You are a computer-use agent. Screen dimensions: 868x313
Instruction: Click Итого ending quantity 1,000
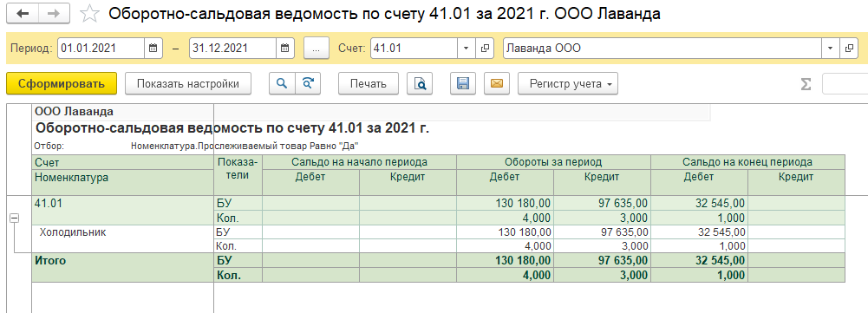[x=699, y=275]
